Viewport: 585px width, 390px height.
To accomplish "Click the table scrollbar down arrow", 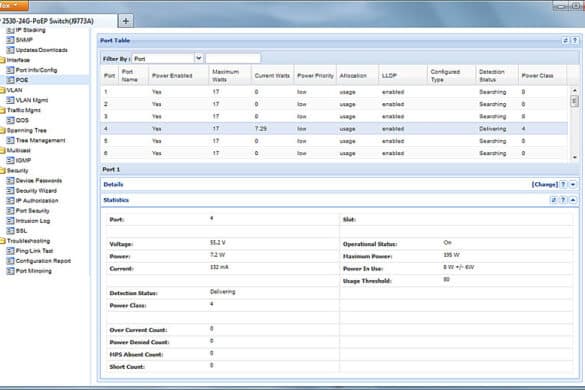I will click(574, 157).
